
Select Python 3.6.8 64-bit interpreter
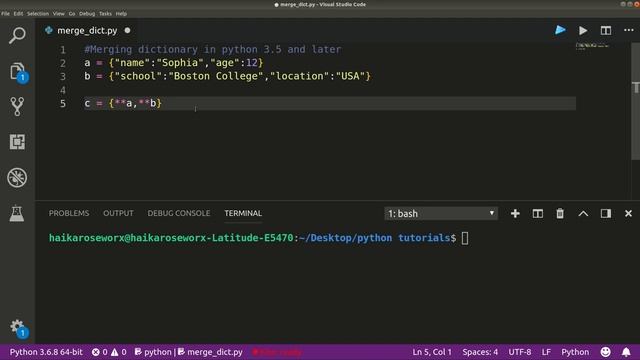coord(46,352)
